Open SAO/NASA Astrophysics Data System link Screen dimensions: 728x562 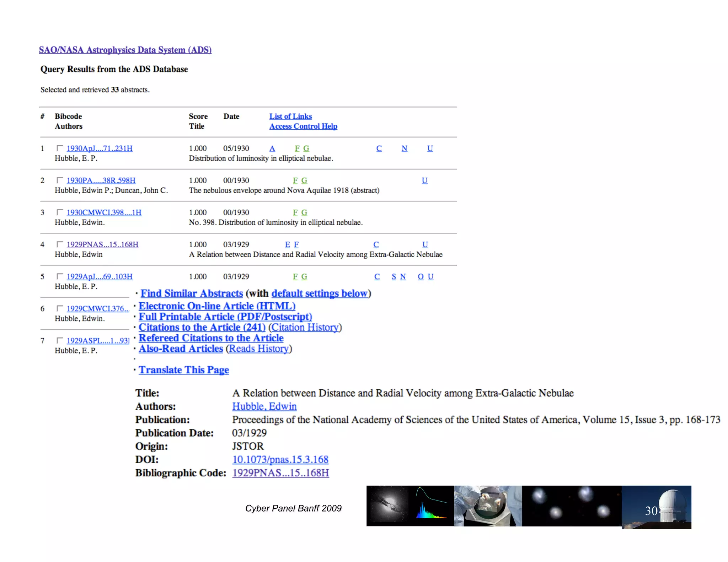pos(125,50)
